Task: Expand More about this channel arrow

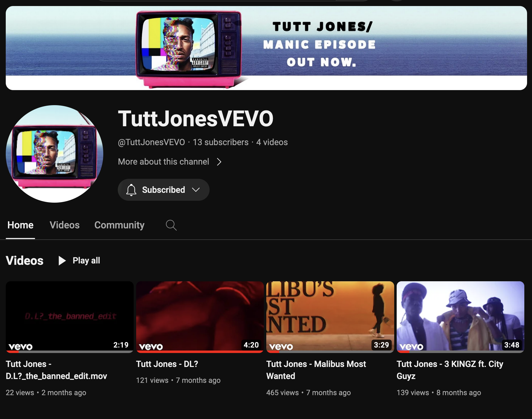Action: click(x=219, y=162)
